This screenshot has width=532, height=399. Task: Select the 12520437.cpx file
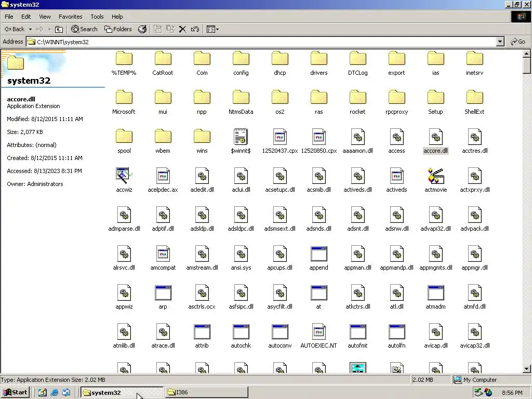coord(280,142)
